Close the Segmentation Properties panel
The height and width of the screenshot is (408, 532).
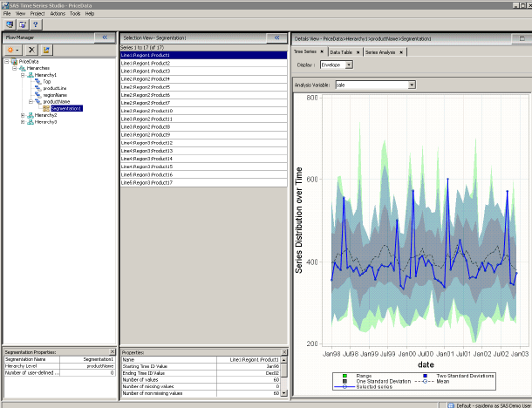[113, 351]
